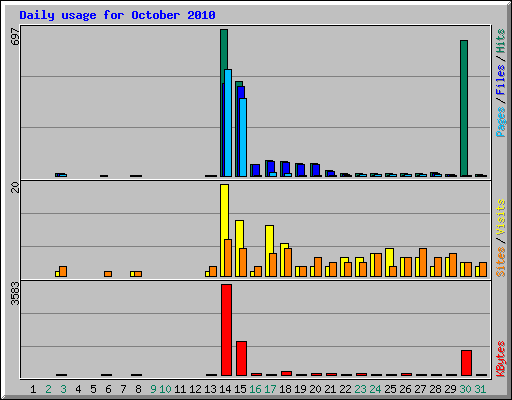The image size is (512, 400).
Task: Click day label 15 on the x-axis
Action: coord(240,389)
